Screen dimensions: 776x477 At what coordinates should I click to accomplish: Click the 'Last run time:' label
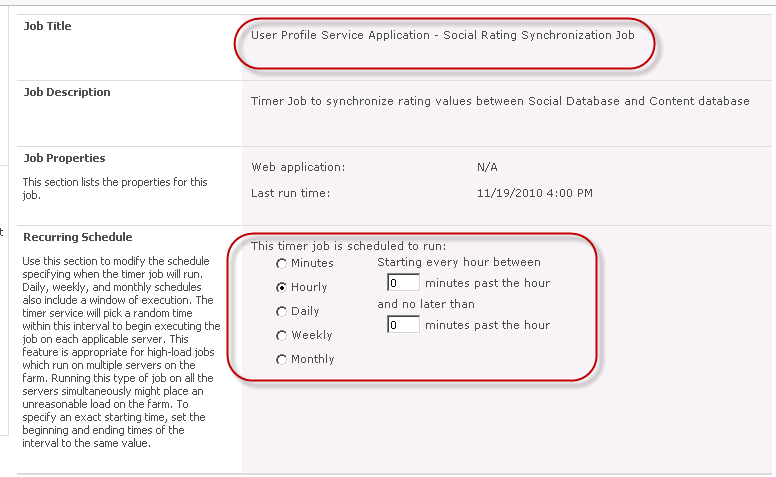pyautogui.click(x=290, y=193)
